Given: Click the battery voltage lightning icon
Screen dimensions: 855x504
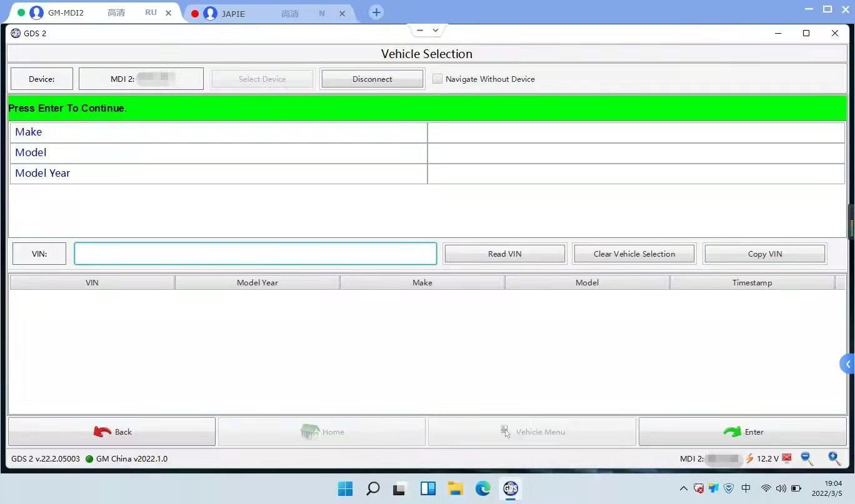Looking at the screenshot, I should (749, 458).
